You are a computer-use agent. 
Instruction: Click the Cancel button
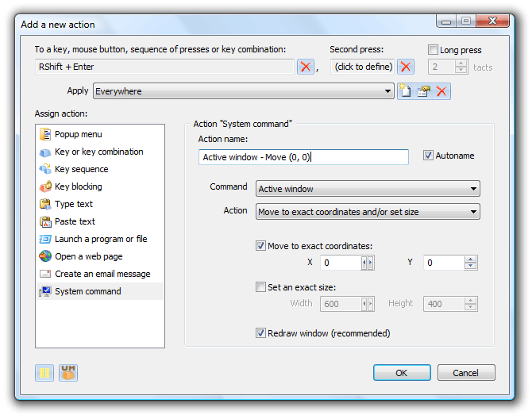coord(465,373)
